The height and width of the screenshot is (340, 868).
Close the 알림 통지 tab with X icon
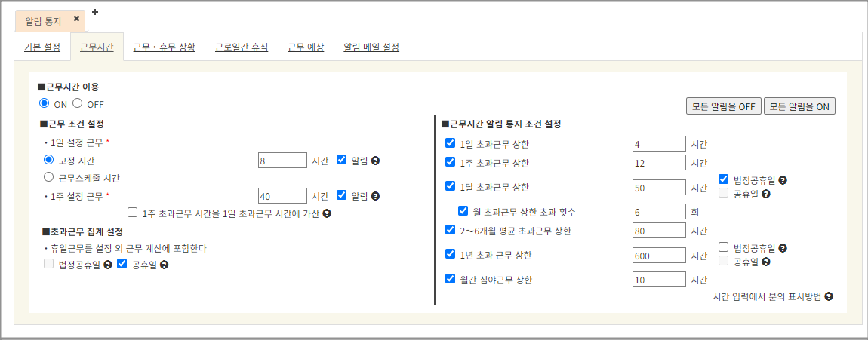[76, 19]
